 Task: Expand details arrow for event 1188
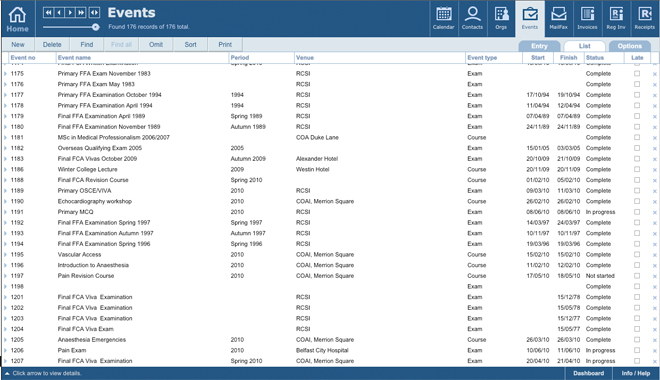[5, 180]
